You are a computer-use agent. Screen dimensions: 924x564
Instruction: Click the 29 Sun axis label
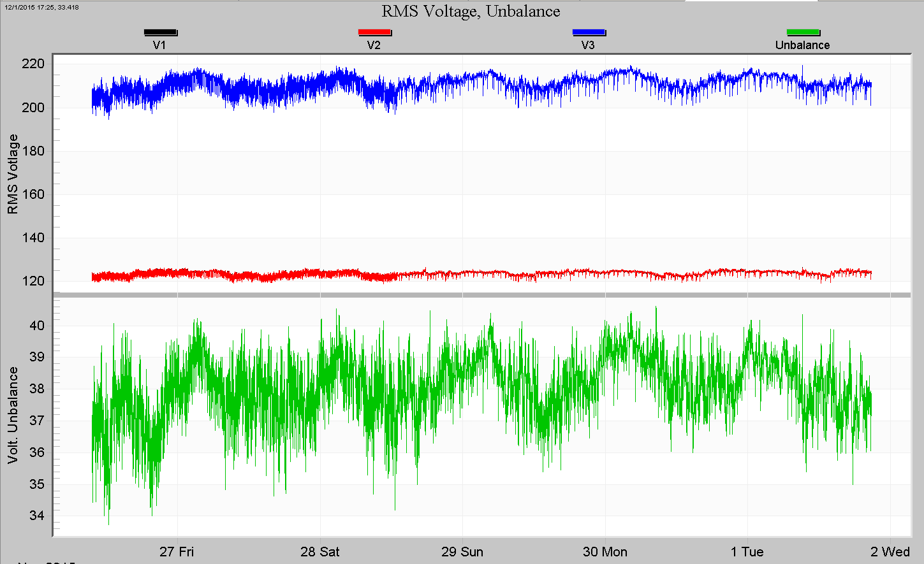point(462,552)
